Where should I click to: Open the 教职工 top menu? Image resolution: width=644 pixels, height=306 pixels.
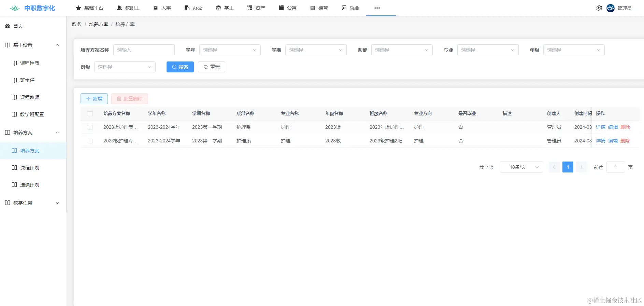click(x=128, y=8)
